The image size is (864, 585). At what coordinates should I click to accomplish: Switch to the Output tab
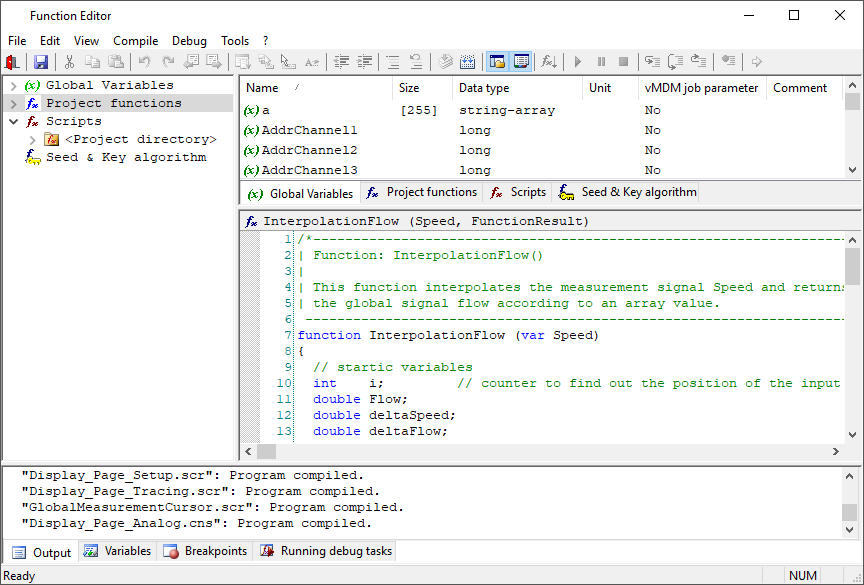point(42,552)
